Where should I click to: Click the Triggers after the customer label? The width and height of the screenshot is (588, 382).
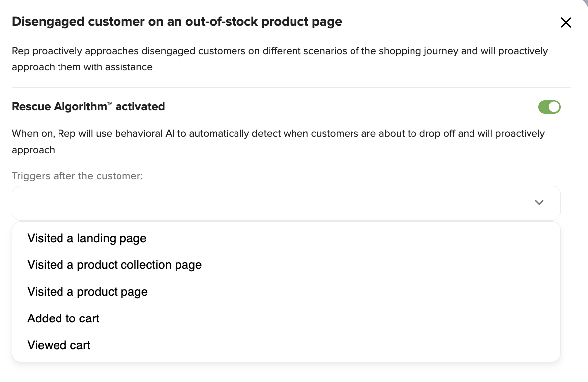78,176
